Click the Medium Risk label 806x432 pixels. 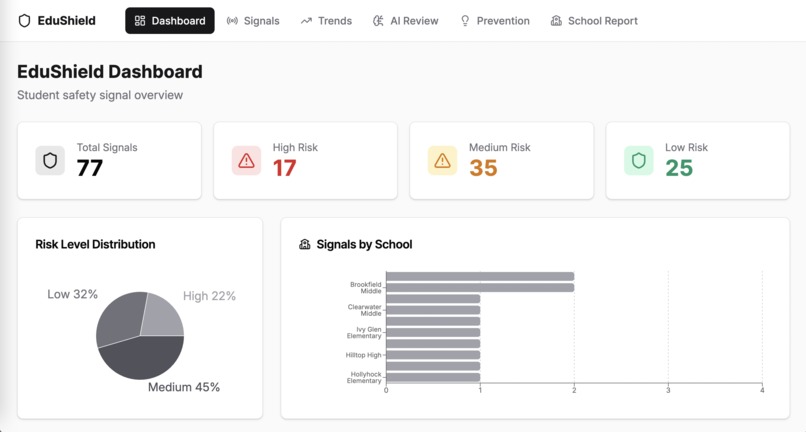[499, 148]
